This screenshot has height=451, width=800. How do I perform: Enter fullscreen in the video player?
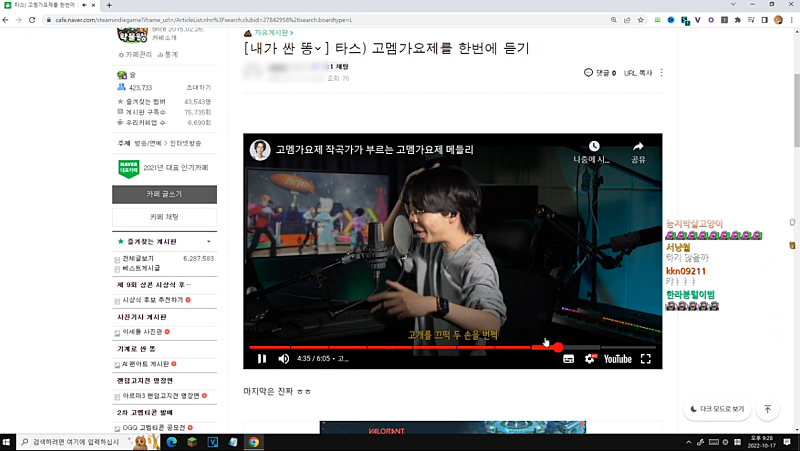pos(645,359)
